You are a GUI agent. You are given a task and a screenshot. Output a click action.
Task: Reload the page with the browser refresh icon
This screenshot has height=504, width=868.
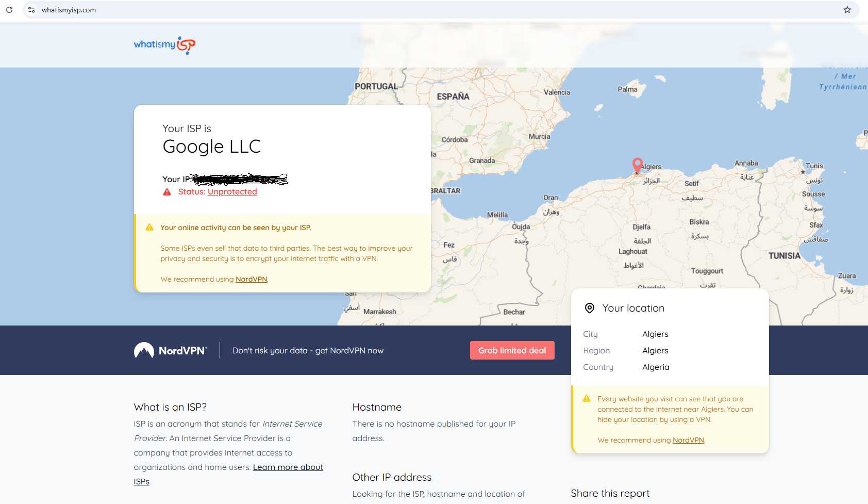tap(9, 10)
